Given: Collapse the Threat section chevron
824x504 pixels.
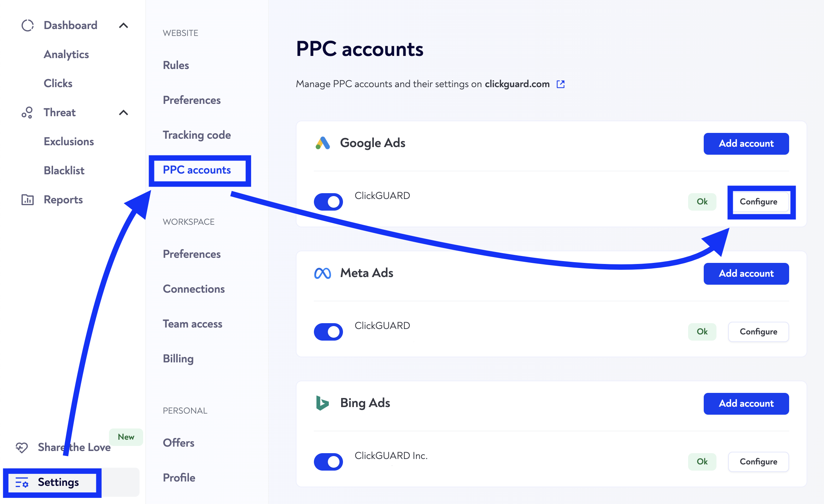Looking at the screenshot, I should tap(124, 113).
